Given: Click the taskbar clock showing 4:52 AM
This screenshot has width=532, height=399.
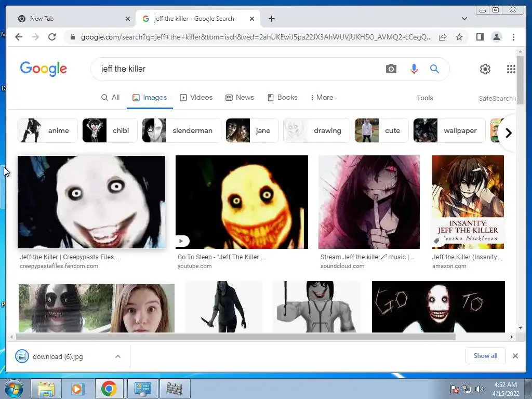Looking at the screenshot, I should (x=506, y=389).
